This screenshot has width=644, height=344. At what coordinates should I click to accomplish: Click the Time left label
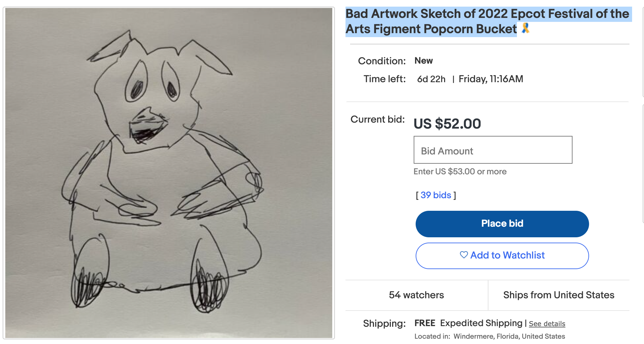coord(385,79)
